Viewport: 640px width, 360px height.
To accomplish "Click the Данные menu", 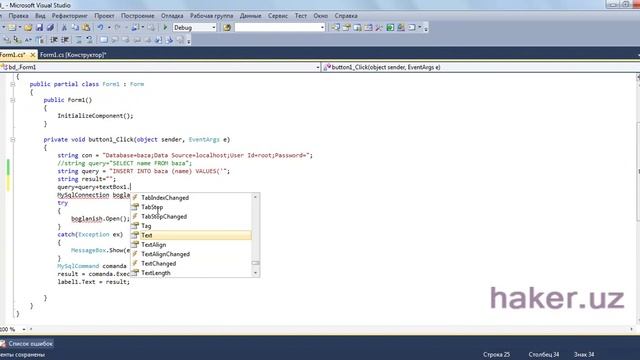I will [x=251, y=16].
